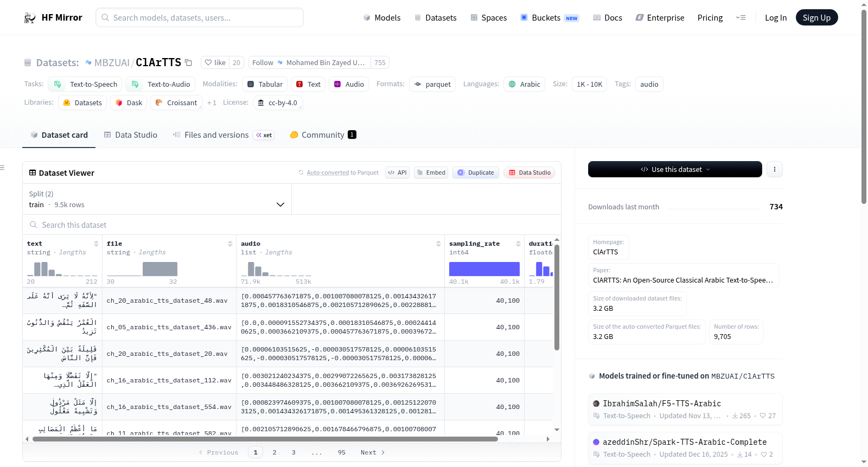The height and width of the screenshot is (467, 868).
Task: Open the Spaces navigation item
Action: [x=489, y=17]
